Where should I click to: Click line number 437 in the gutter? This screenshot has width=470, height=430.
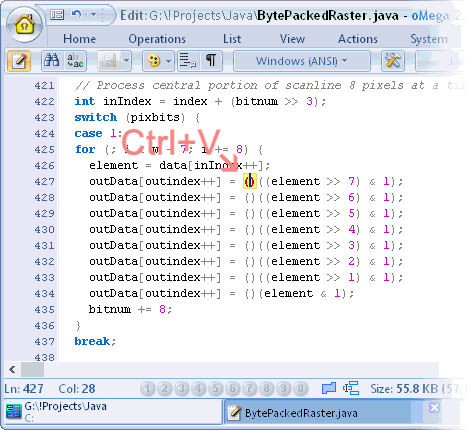click(x=44, y=341)
